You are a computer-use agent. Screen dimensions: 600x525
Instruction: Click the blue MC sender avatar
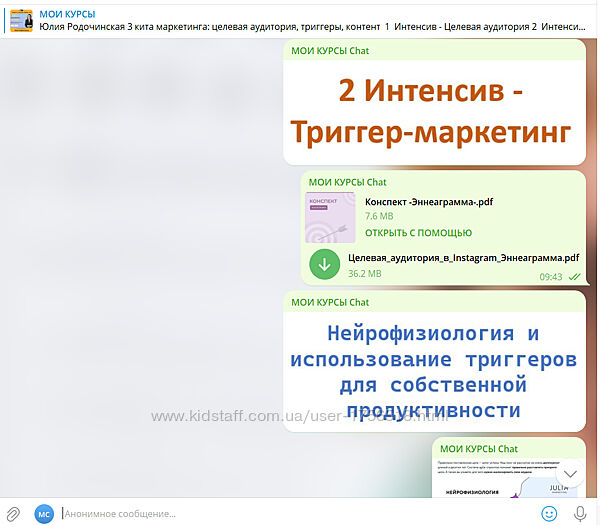coord(44,513)
